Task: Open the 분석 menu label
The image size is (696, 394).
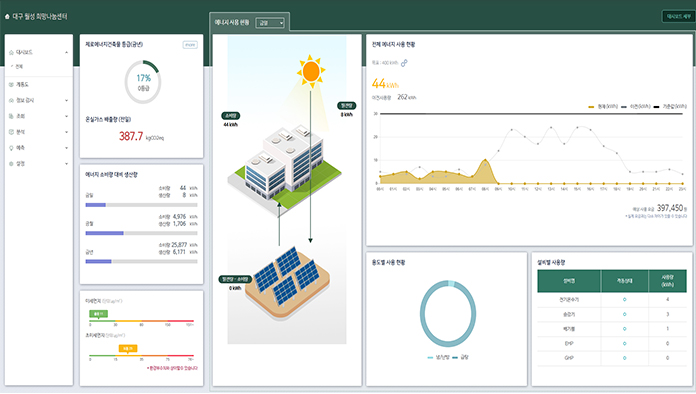Action: click(x=20, y=132)
